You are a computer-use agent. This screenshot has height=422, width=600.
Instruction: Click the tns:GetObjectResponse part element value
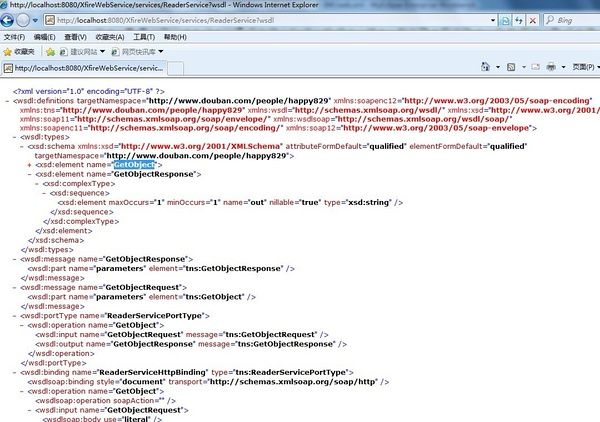(233, 269)
